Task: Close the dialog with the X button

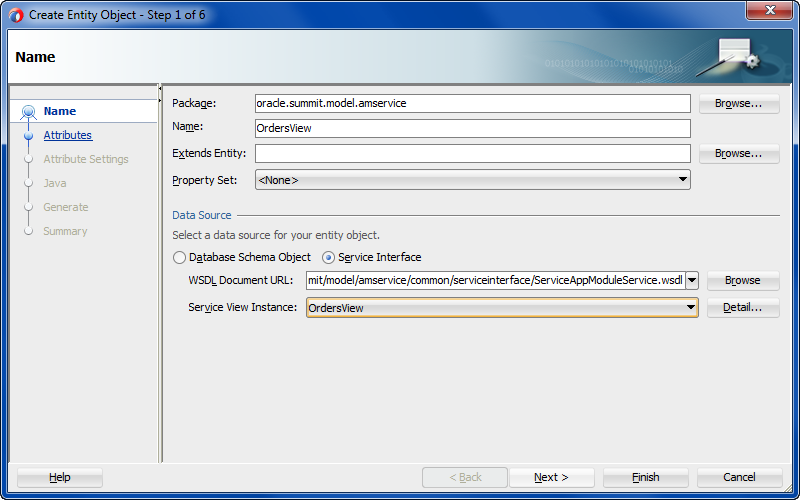Action: (x=769, y=10)
